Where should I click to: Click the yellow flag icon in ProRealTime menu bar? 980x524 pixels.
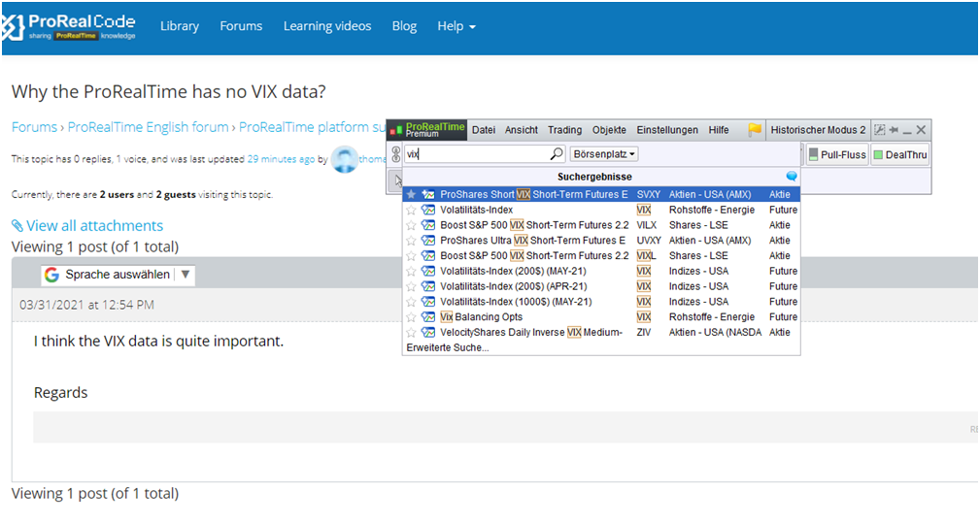point(755,130)
